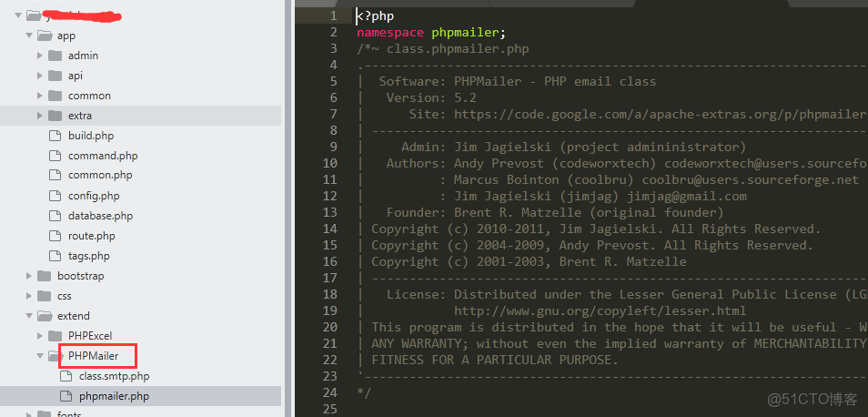Expand the api folder arrow
Image resolution: width=868 pixels, height=417 pixels.
tap(40, 76)
